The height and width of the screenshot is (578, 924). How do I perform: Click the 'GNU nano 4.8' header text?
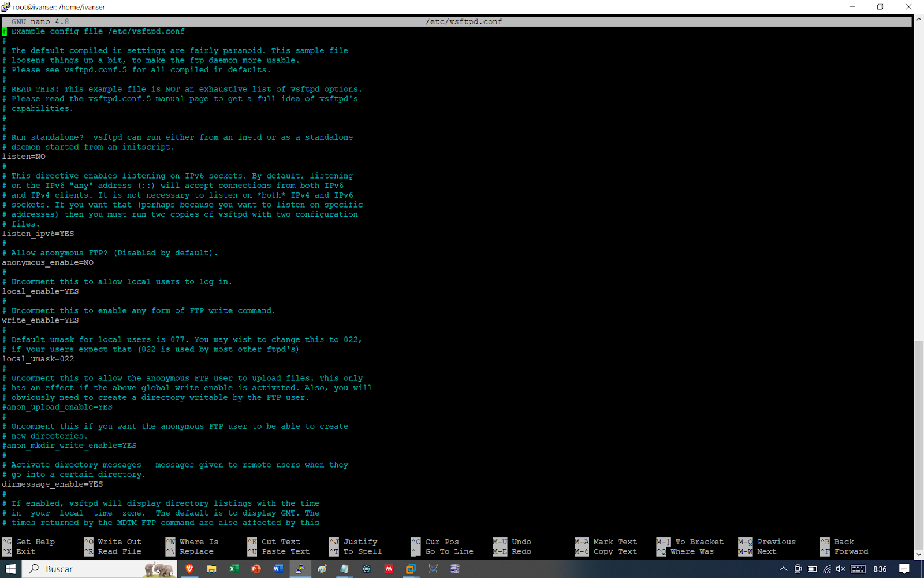(40, 22)
